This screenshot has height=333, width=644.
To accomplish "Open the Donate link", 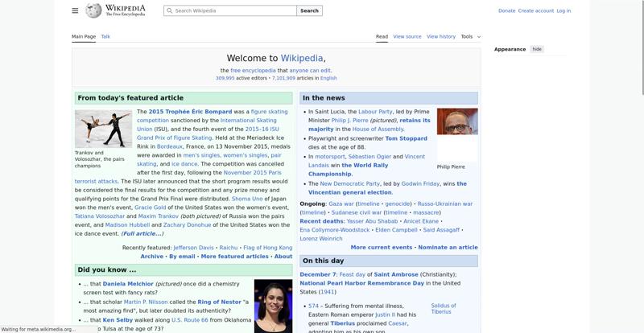I will [x=506, y=11].
